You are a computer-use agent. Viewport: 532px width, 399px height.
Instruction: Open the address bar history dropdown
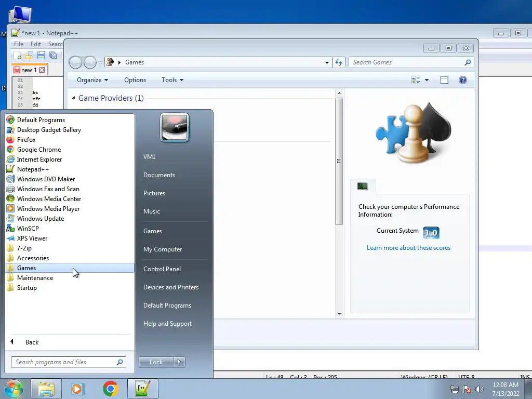[x=327, y=62]
